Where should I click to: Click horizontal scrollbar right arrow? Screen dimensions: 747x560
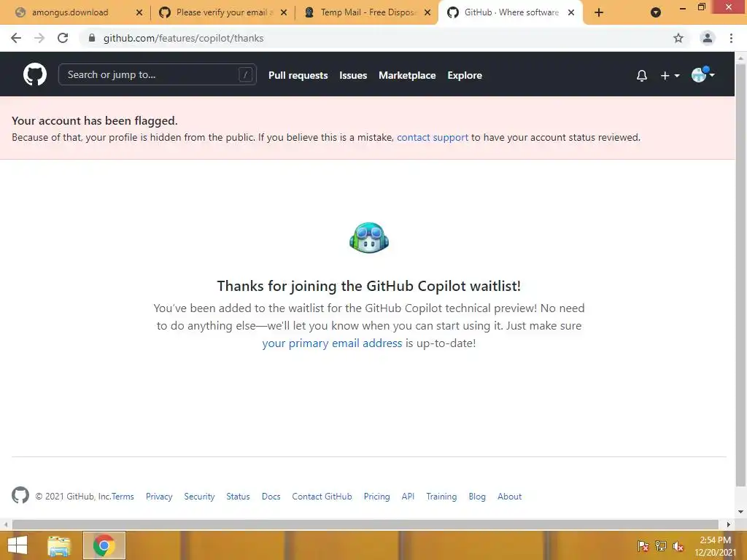[x=728, y=524]
